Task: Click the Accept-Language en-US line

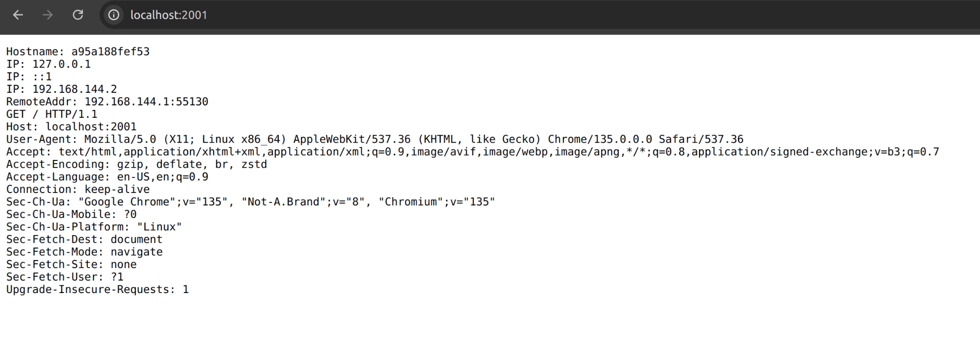Action: click(107, 177)
